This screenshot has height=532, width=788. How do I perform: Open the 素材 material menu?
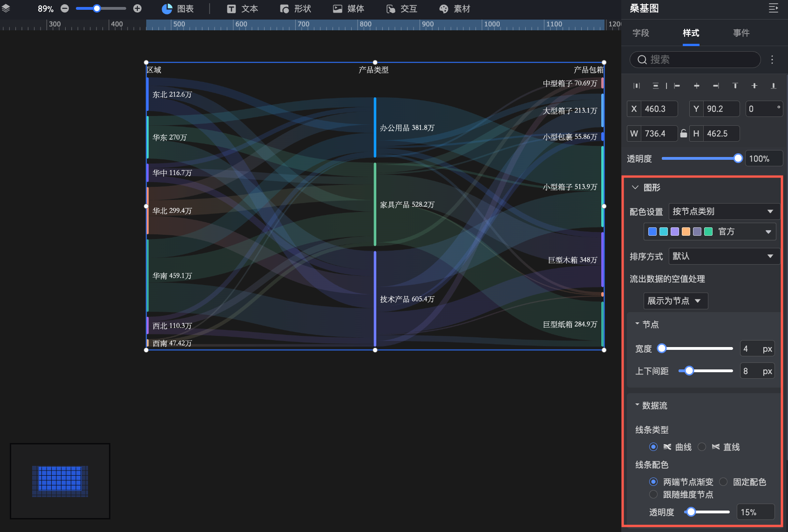click(455, 9)
